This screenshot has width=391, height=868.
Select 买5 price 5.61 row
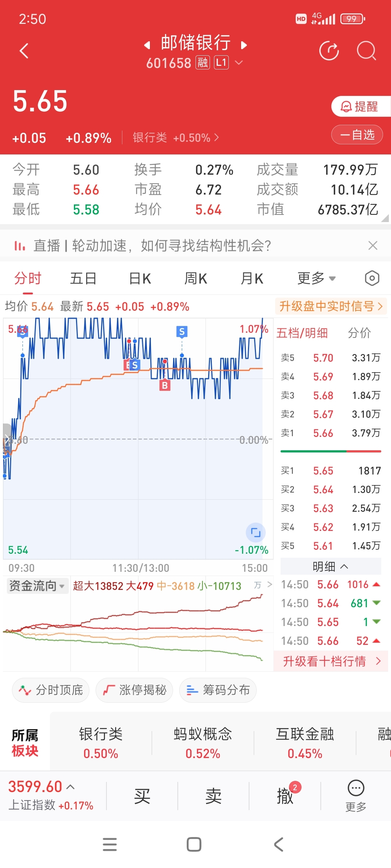point(331,546)
